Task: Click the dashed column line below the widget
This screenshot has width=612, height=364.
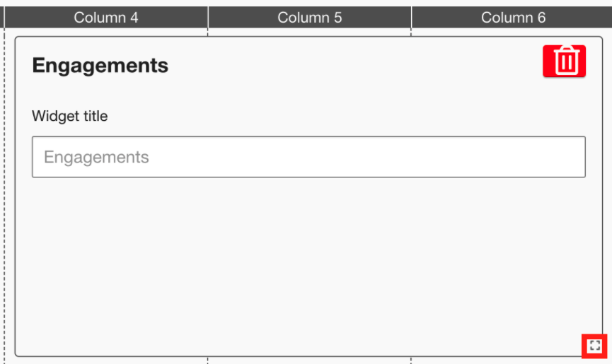Action: 208,360
